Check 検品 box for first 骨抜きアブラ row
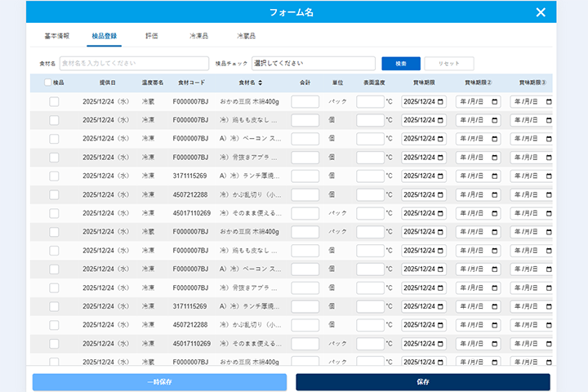 [54, 158]
